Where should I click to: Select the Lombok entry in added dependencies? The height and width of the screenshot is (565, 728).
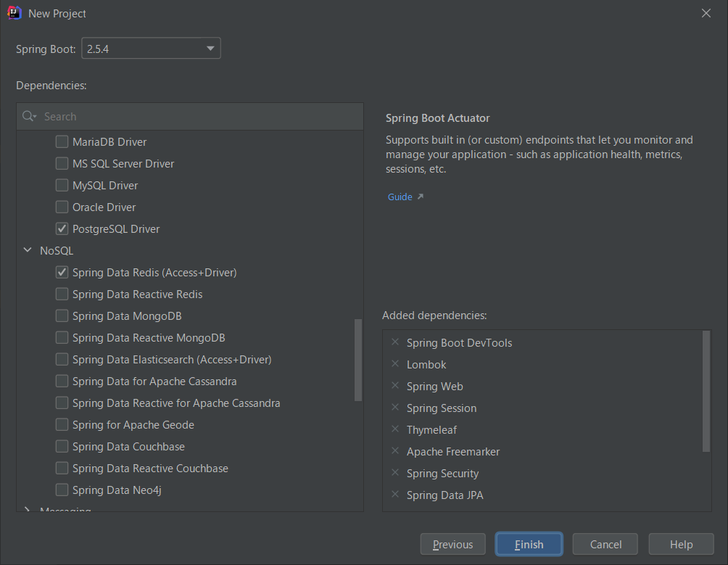(426, 364)
